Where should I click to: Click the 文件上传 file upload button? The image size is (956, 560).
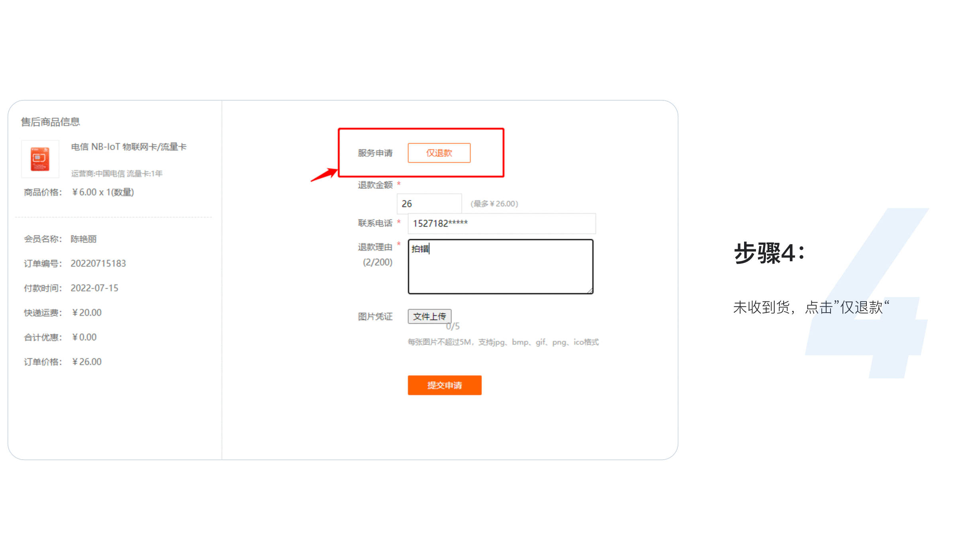point(429,316)
